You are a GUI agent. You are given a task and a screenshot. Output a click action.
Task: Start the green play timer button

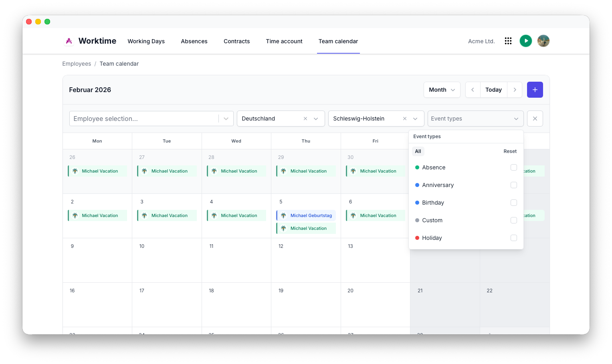click(x=526, y=41)
